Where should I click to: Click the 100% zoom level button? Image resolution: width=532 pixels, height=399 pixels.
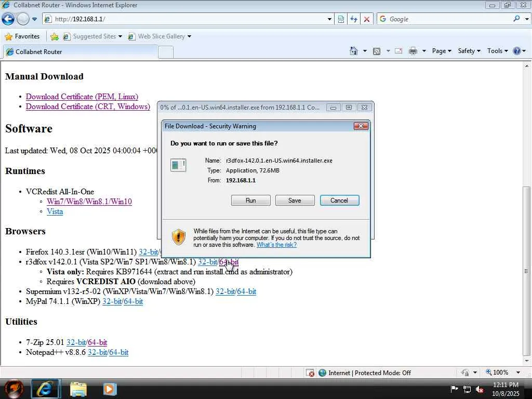[497, 373]
